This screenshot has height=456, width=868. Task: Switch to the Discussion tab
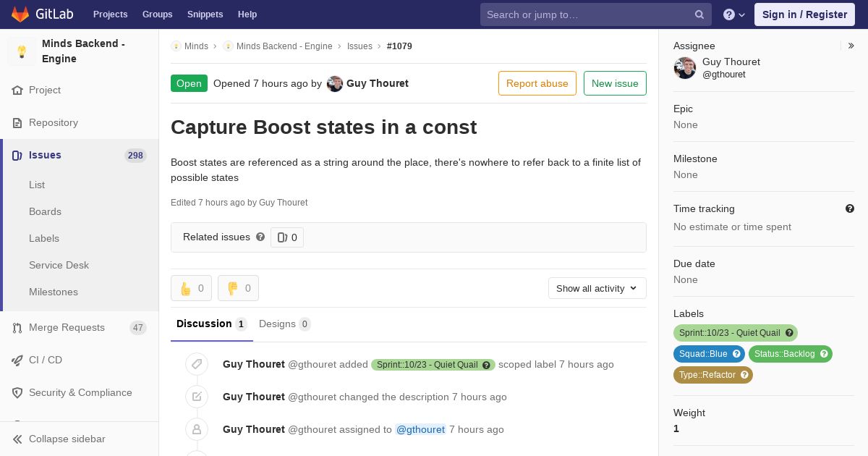pos(212,324)
